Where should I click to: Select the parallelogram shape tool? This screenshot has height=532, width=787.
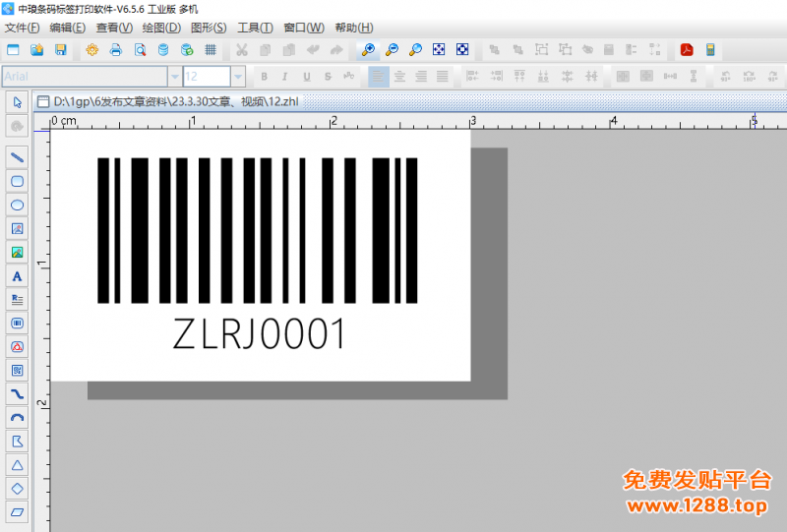click(17, 512)
